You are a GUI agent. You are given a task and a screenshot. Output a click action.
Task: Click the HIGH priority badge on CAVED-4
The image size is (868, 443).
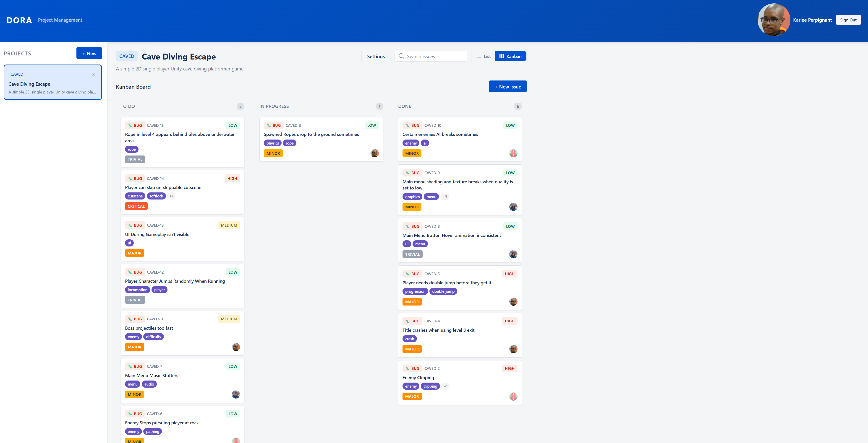[510, 321]
